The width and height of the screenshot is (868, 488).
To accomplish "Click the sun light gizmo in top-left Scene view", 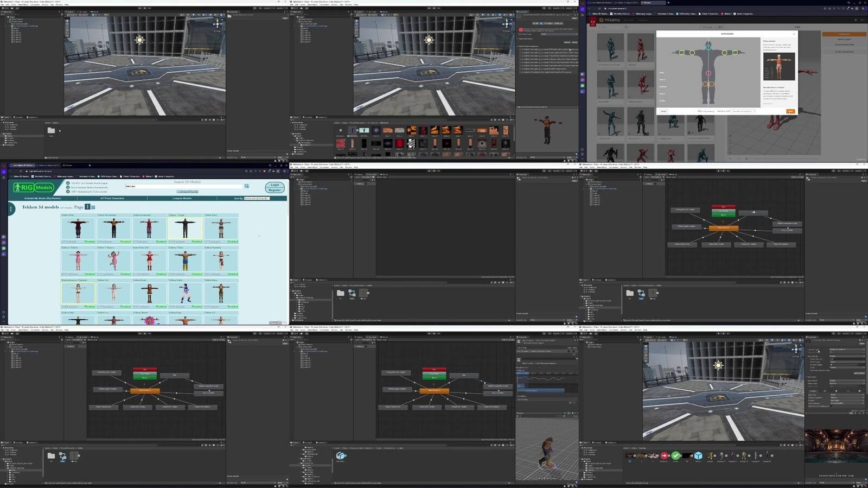I will [139, 40].
